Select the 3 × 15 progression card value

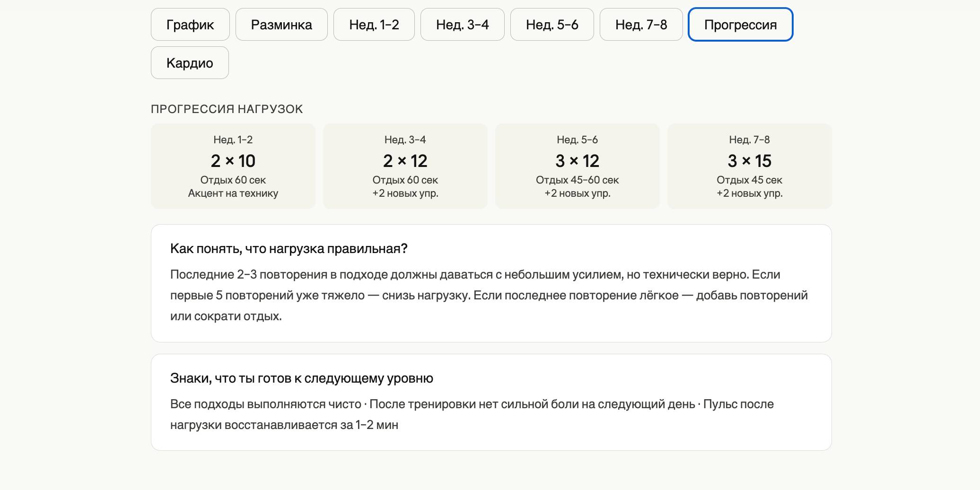(749, 161)
